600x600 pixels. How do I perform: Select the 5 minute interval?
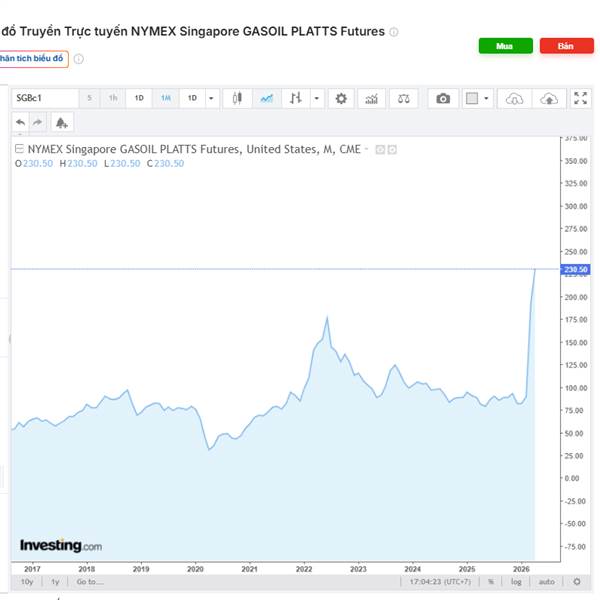tap(89, 98)
